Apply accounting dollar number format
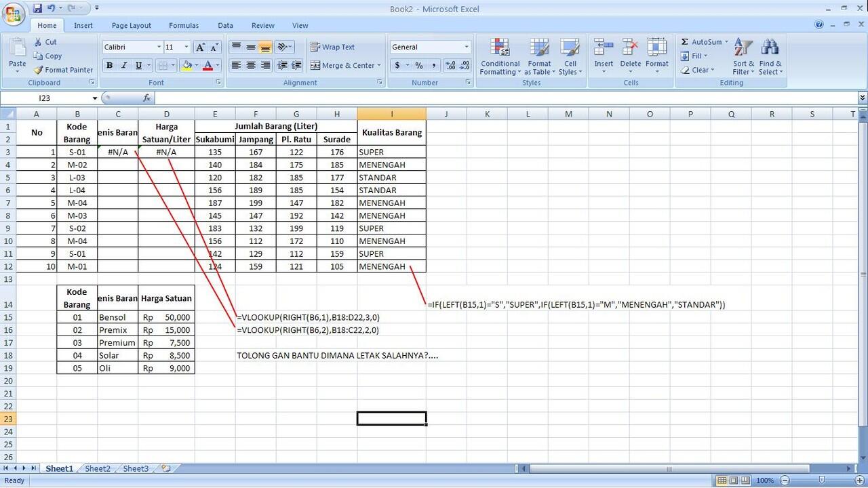Screen dimensions: 868x488 click(397, 66)
